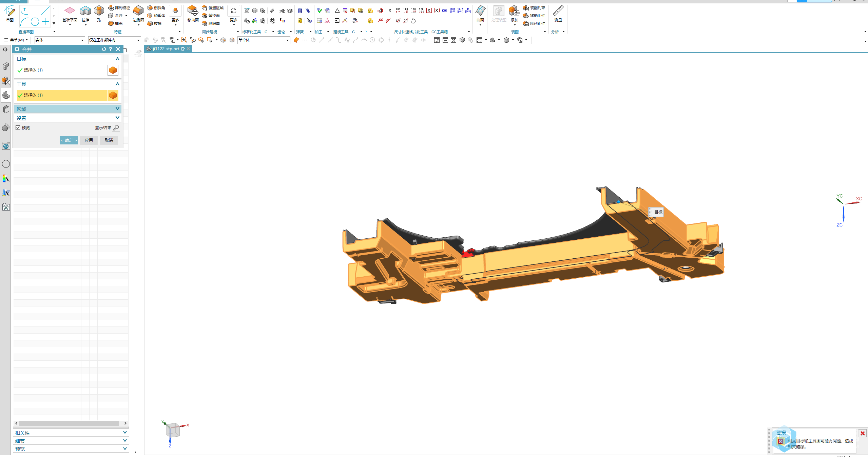Toggle the 预览 preview checkbox
868x457 pixels.
pyautogui.click(x=18, y=128)
